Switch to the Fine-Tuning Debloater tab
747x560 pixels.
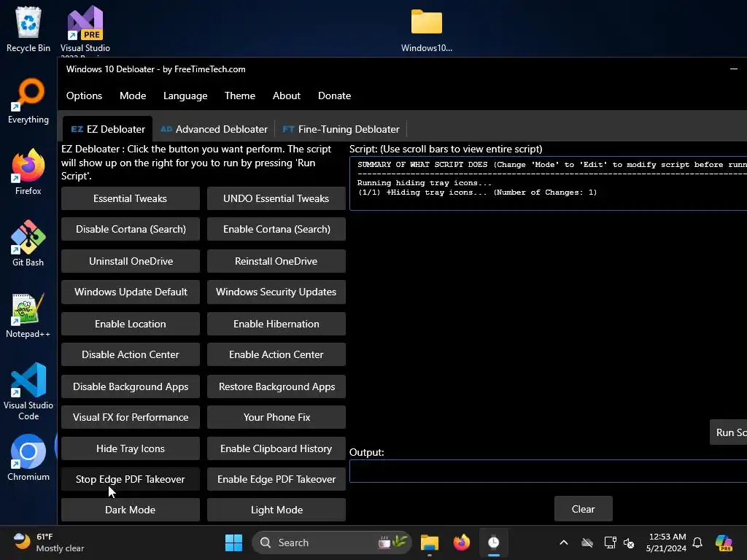coord(341,129)
